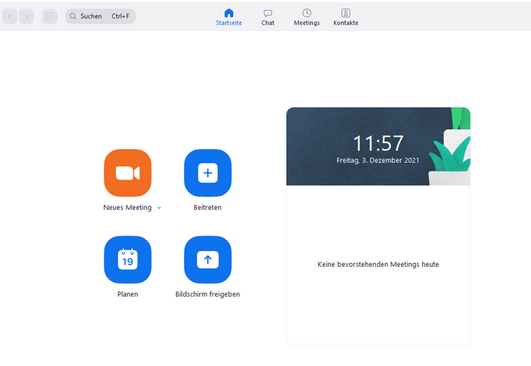531x366 pixels.
Task: Expand the Neues Meeting dropdown arrow
Action: (159, 208)
